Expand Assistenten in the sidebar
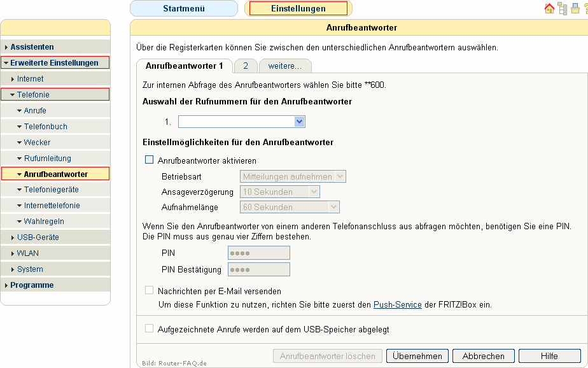 point(55,47)
